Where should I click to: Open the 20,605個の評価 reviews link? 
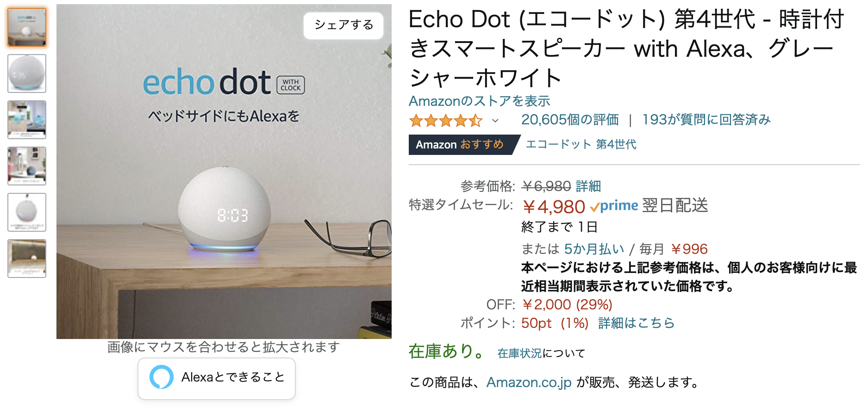(570, 120)
